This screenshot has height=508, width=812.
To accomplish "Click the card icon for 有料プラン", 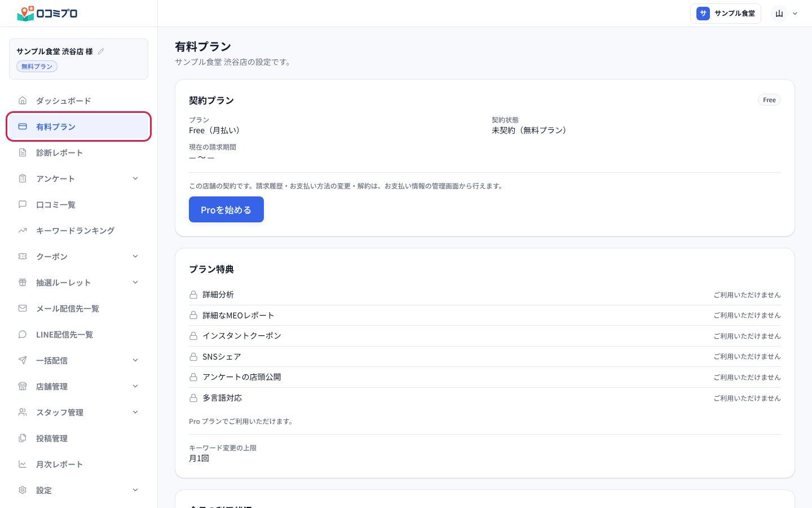I will tap(23, 126).
